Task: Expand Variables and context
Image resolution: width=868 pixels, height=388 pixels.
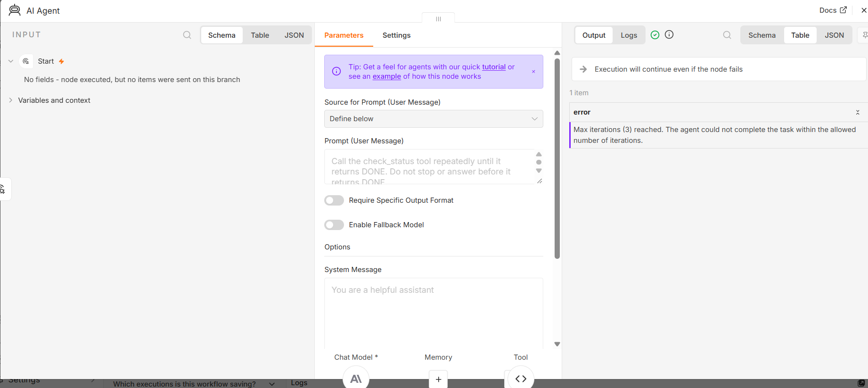Action: click(11, 100)
